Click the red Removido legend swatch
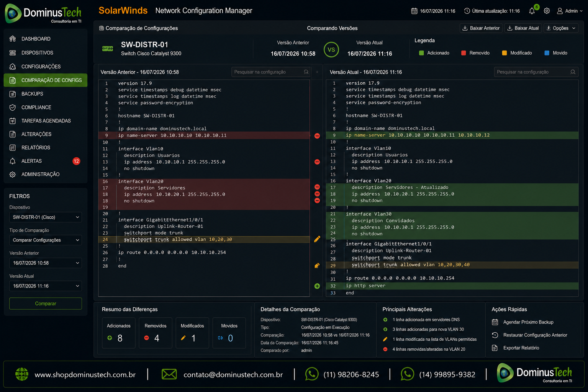This screenshot has height=392, width=588. click(464, 53)
